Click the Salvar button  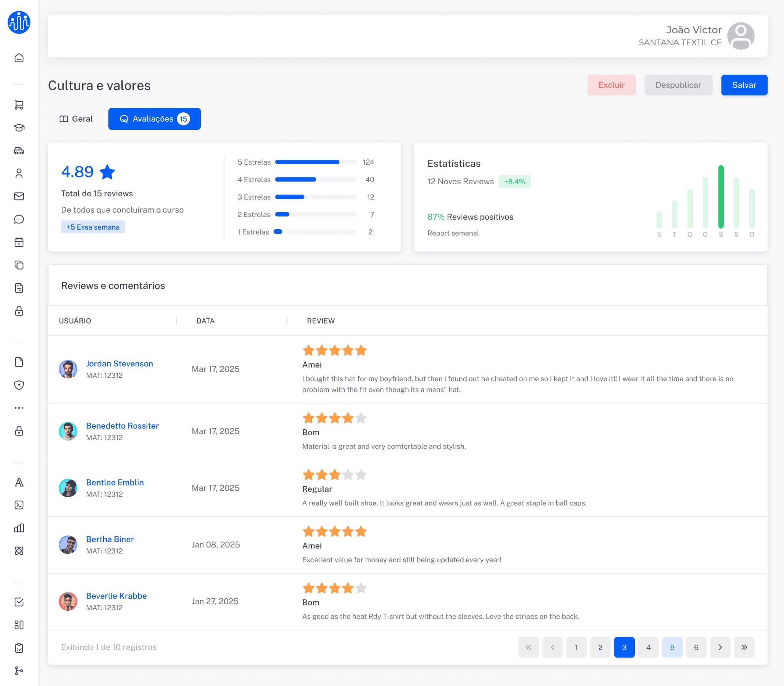(744, 85)
